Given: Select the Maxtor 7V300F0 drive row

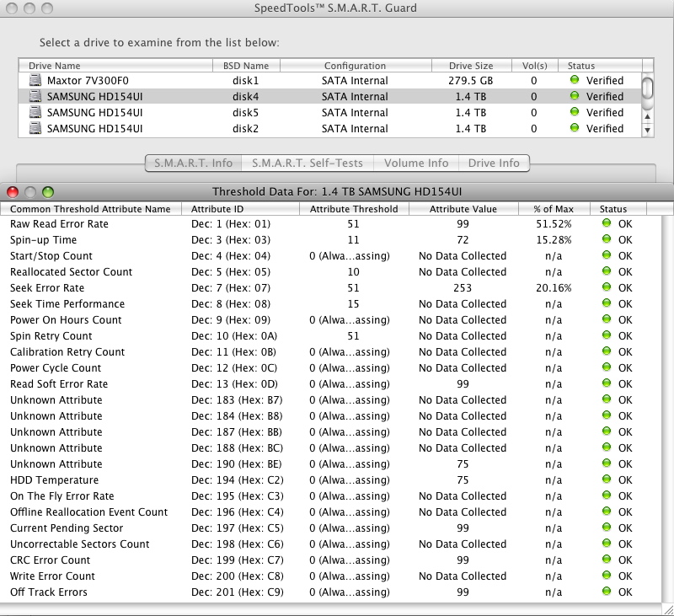Looking at the screenshot, I should pyautogui.click(x=330, y=80).
